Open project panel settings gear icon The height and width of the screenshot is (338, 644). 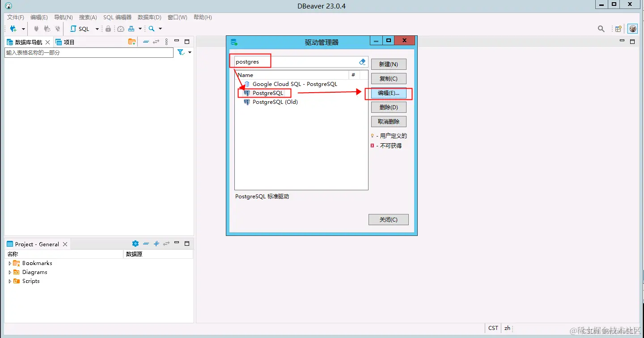pos(136,244)
